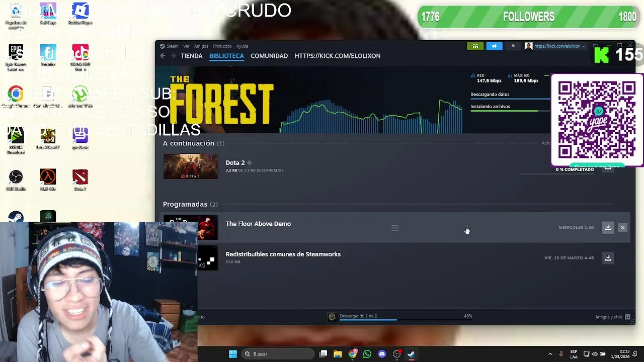644x362 pixels.
Task: Download The Floor Above Demo now
Action: coord(608,227)
